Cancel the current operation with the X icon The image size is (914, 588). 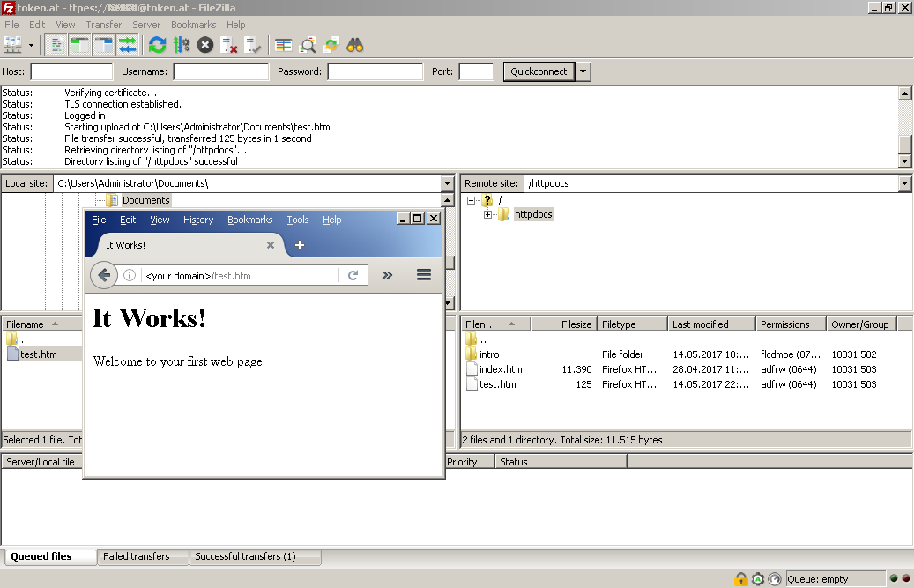point(204,44)
